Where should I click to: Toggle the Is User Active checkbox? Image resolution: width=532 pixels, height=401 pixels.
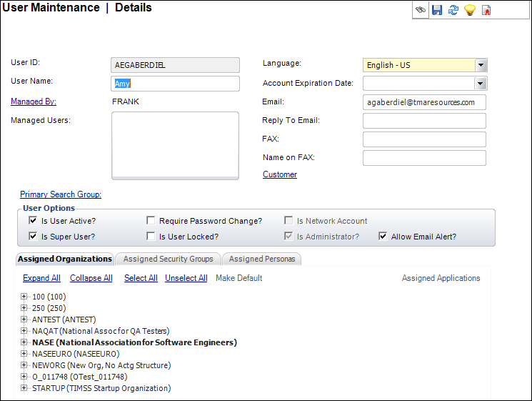[33, 221]
